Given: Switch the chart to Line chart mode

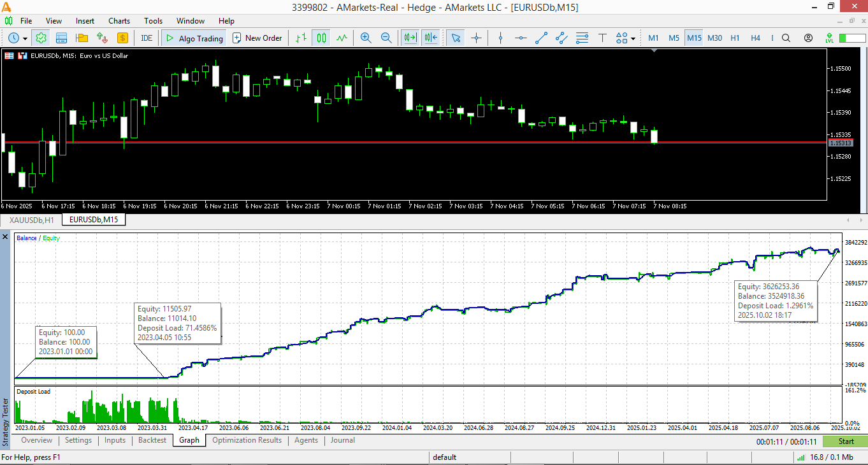Looking at the screenshot, I should [x=341, y=38].
